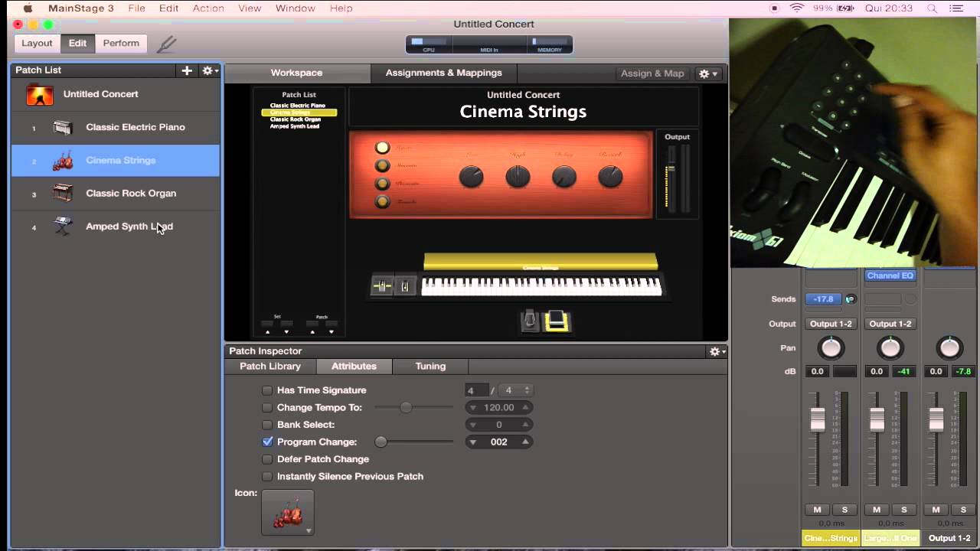Viewport: 980px width, 551px height.
Task: Enable the Bank Select checkbox
Action: coord(267,425)
